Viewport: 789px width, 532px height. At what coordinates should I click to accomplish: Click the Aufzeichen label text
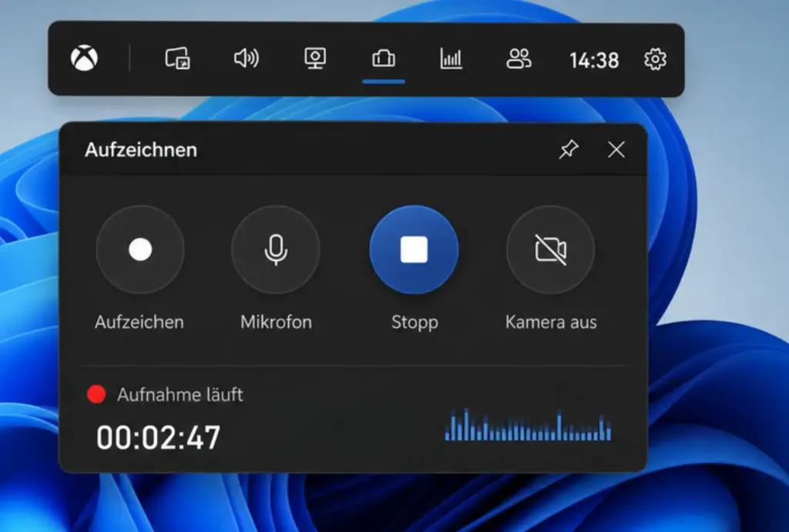(x=139, y=322)
